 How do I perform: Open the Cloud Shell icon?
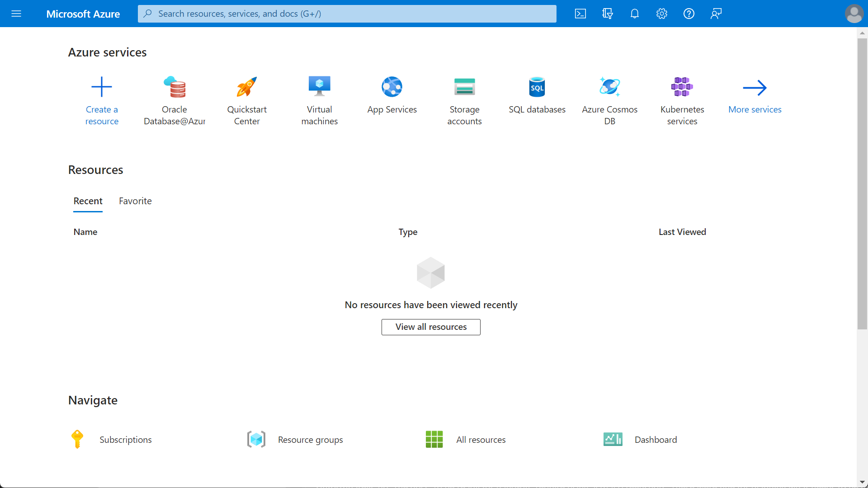[x=580, y=14]
